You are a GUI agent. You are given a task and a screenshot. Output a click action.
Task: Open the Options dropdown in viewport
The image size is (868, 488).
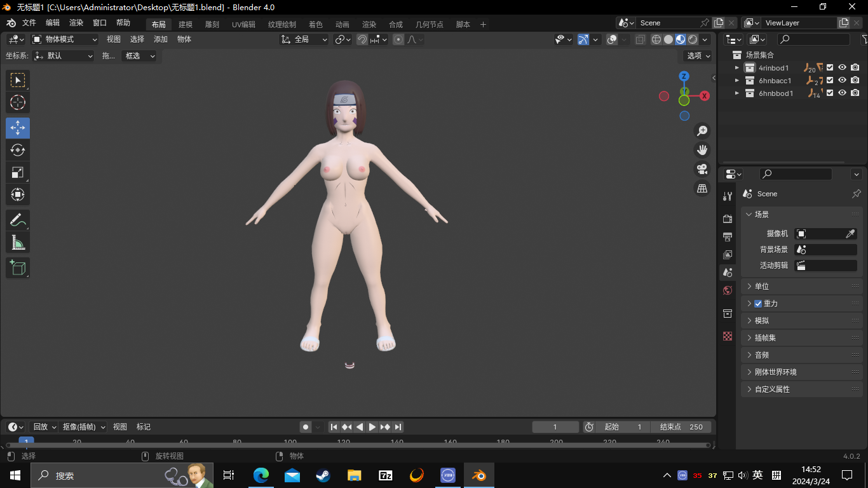(x=698, y=56)
